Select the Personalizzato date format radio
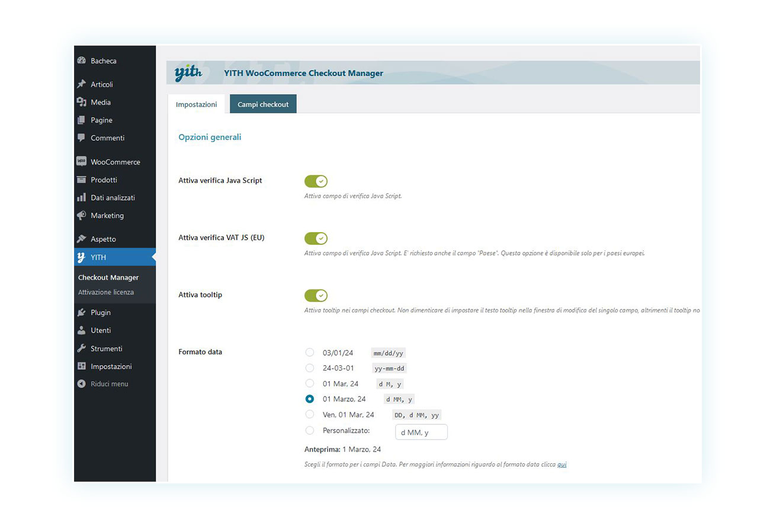This screenshot has width=770, height=532. [309, 430]
